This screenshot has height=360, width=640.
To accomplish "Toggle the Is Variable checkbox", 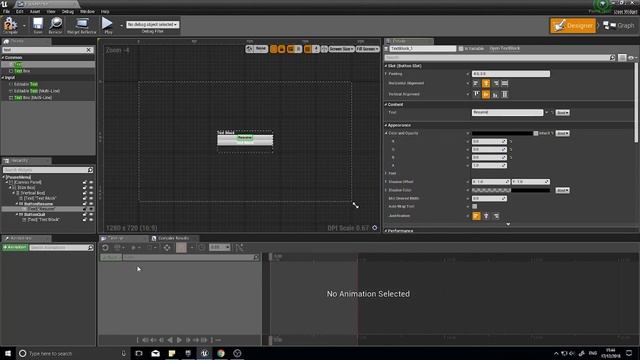I will pos(461,49).
